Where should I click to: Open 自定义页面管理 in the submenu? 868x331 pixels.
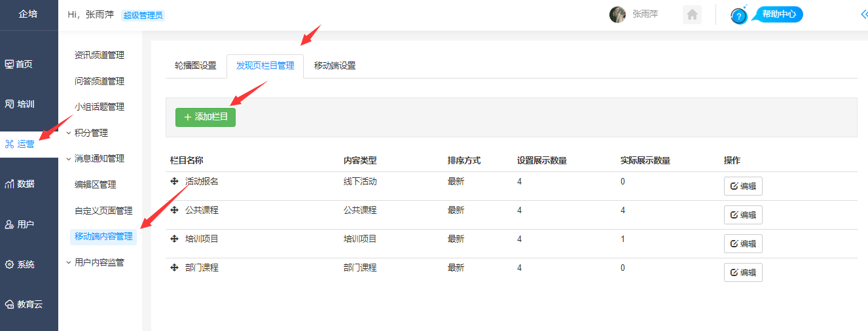coord(103,211)
